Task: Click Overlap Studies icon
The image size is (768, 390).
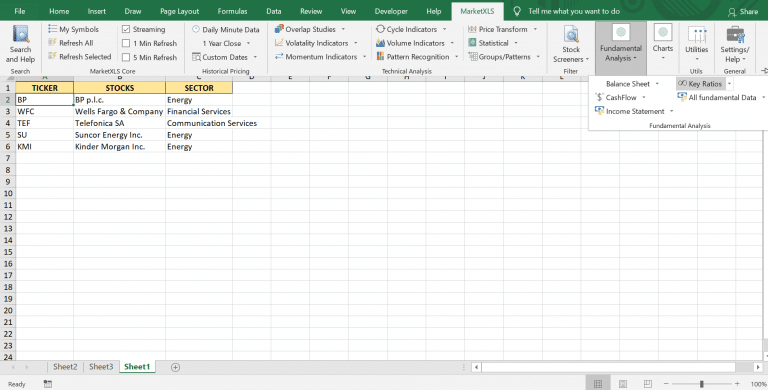Action: tap(279, 29)
